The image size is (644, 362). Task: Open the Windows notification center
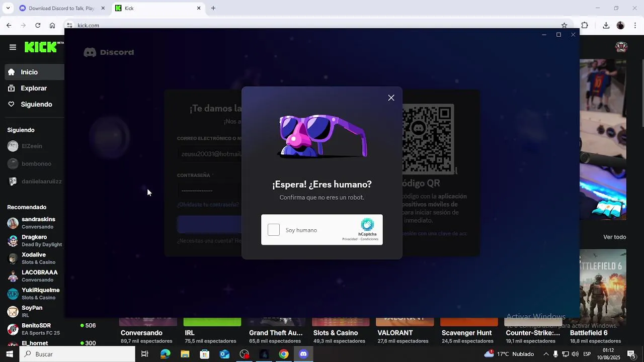[x=631, y=354]
